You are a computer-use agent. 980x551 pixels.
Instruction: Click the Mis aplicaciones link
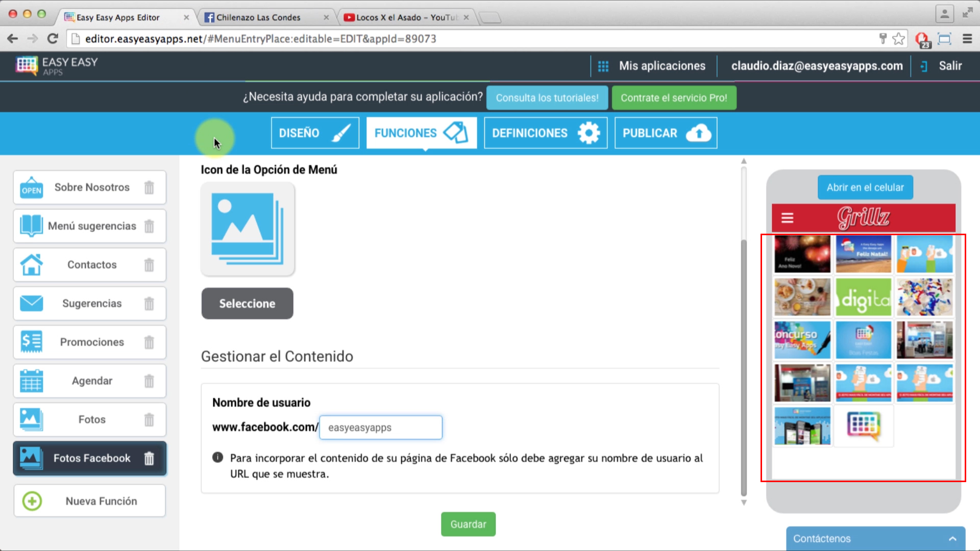(x=663, y=66)
